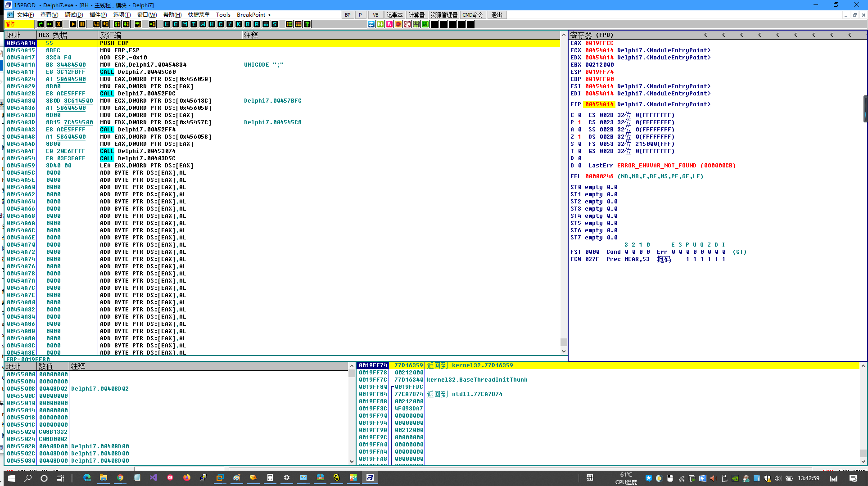The height and width of the screenshot is (486, 868).
Task: Close the debugged program with X icon
Action: click(59, 24)
